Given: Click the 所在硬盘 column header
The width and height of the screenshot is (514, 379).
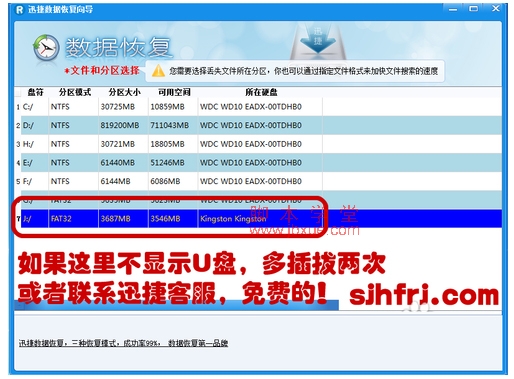Looking at the screenshot, I should (261, 92).
